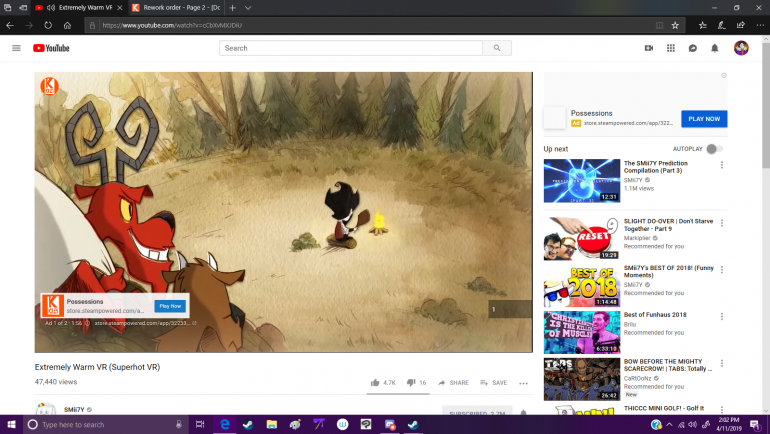The image size is (770, 434).
Task: Open the Action Center notifications icon
Action: point(755,424)
